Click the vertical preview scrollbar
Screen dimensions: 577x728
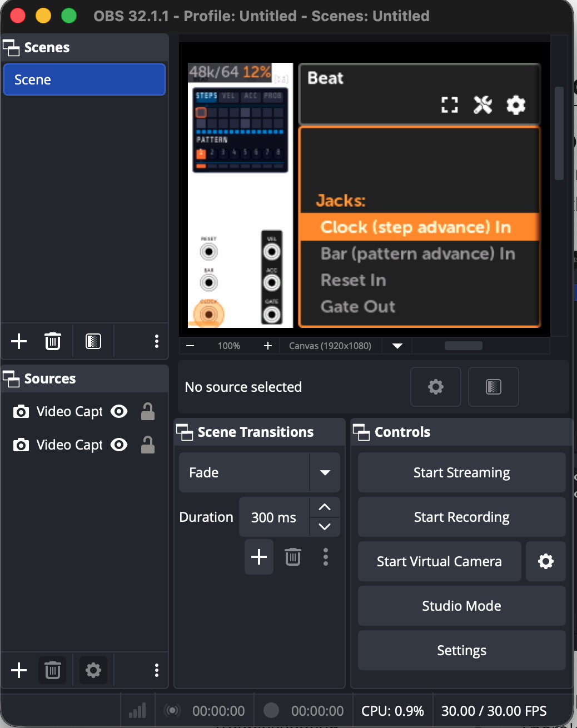point(559,133)
